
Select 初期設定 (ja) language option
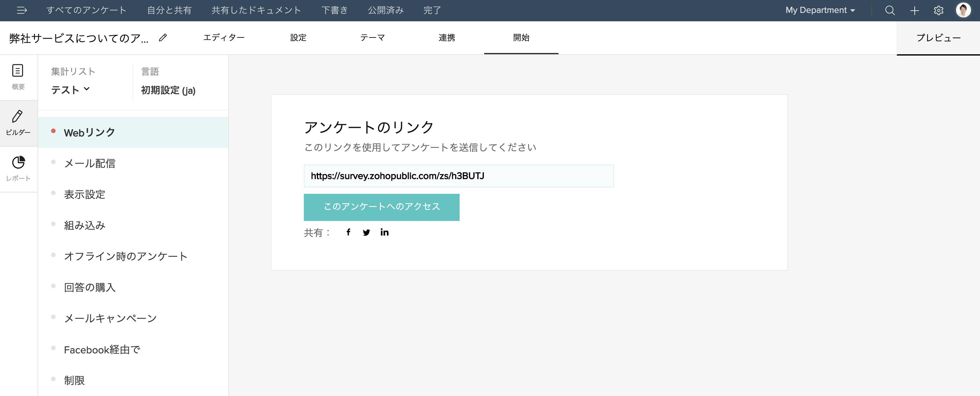(x=168, y=90)
